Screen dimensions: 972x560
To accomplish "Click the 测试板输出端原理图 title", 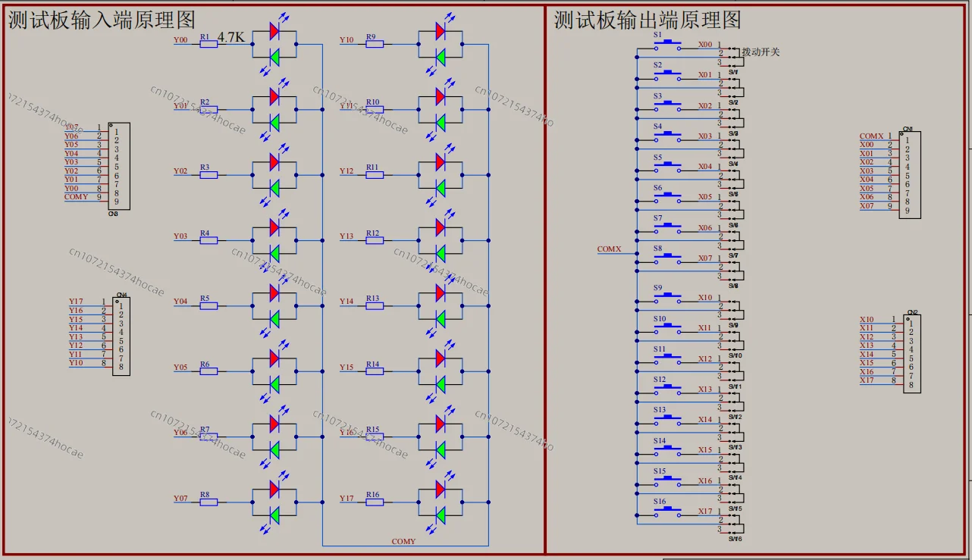I will click(x=647, y=20).
